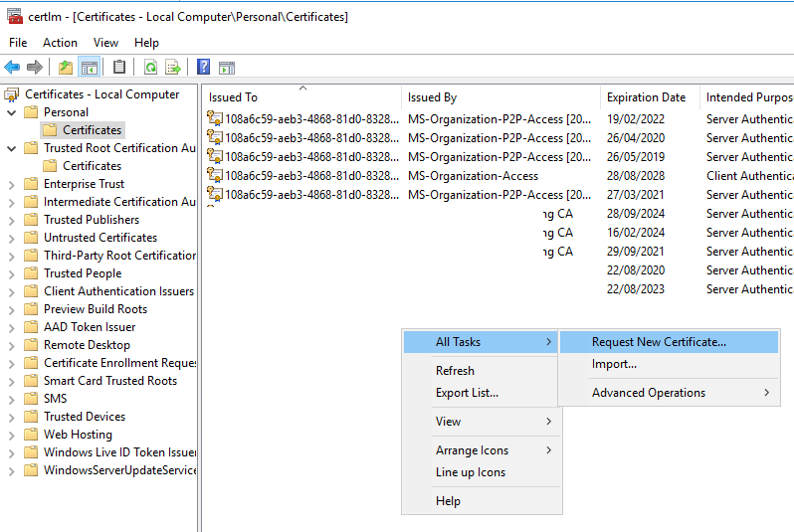The image size is (794, 532).
Task: Click MS-Organization-Access issuer cell
Action: click(473, 176)
